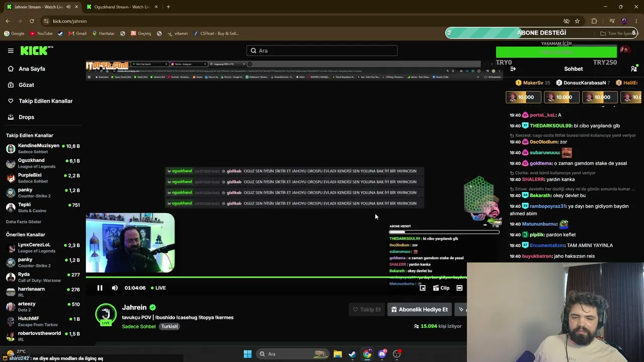The image size is (644, 362).
Task: Open a new browser tab
Action: (x=168, y=7)
